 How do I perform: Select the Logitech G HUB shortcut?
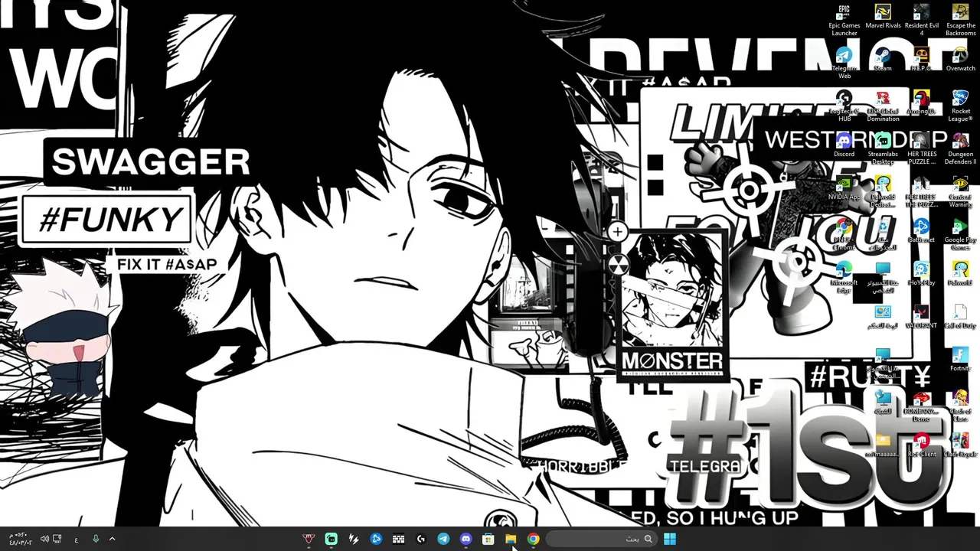[844, 106]
